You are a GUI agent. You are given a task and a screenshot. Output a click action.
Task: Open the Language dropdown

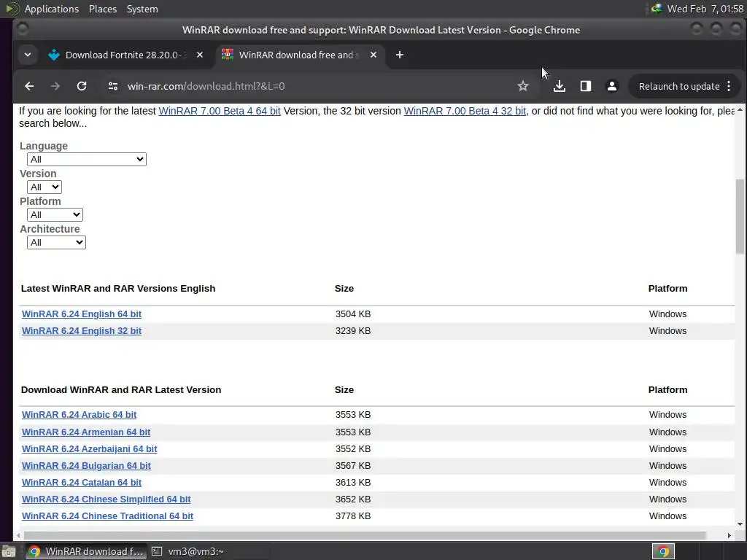[x=87, y=159]
